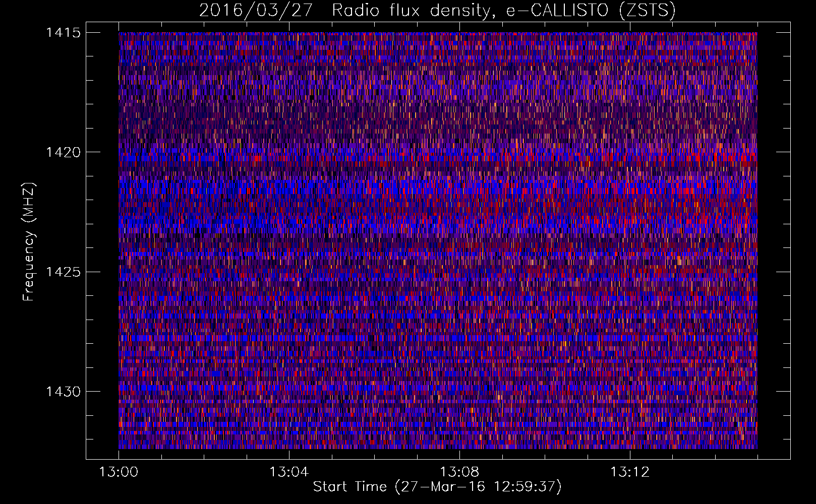Select the 1420 frequency axis label

tap(63, 152)
